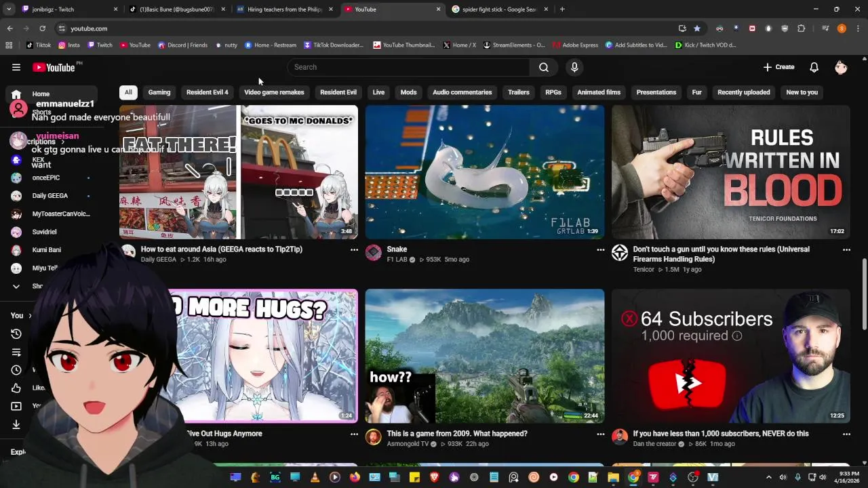Image resolution: width=868 pixels, height=488 pixels.
Task: Open browser Extensions puzzle icon
Action: (x=801, y=28)
